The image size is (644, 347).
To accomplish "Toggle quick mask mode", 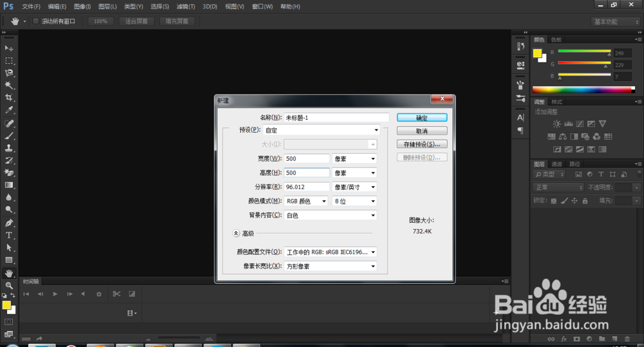I will (8, 322).
